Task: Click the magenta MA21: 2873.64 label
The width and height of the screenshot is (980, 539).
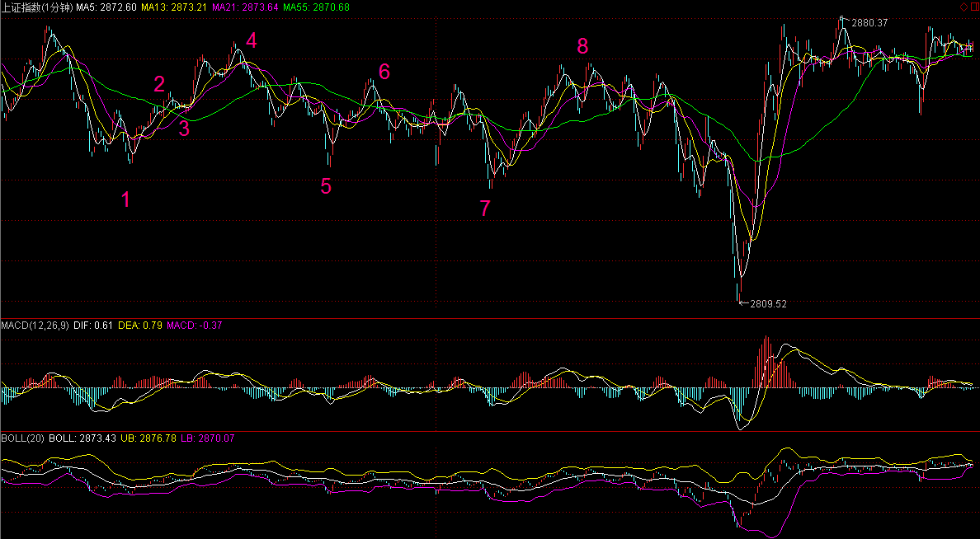Action: (x=245, y=7)
